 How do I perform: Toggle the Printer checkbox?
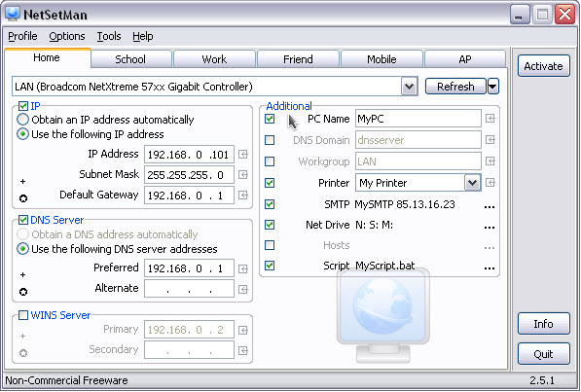[270, 183]
